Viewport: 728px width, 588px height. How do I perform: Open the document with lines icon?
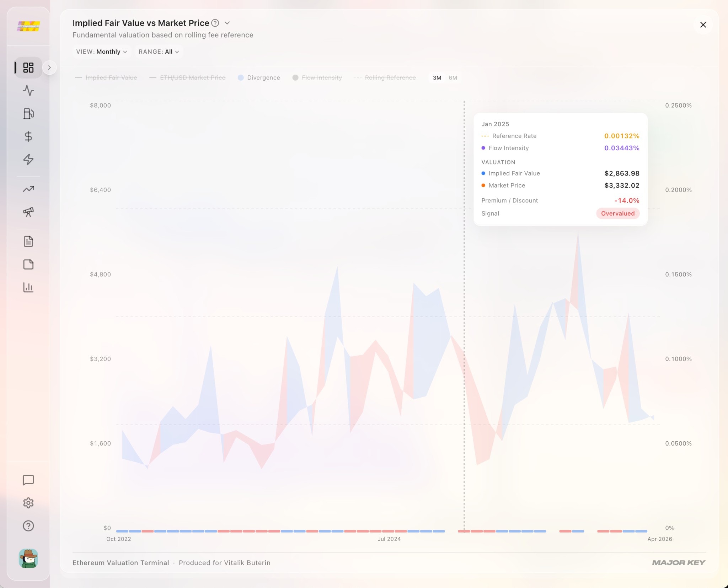[28, 242]
